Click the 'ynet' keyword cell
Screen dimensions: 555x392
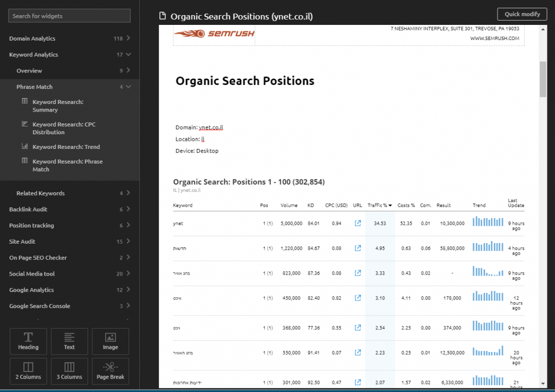[x=178, y=224]
